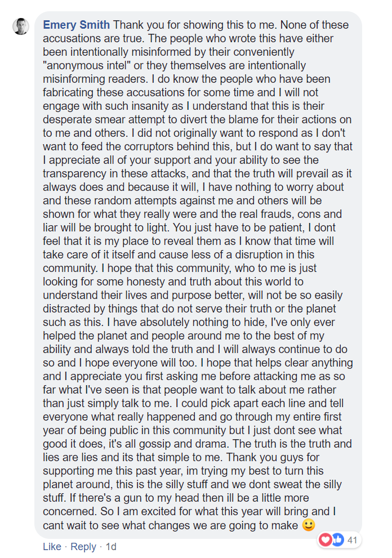
Task: Like this comment
Action: tap(52, 546)
